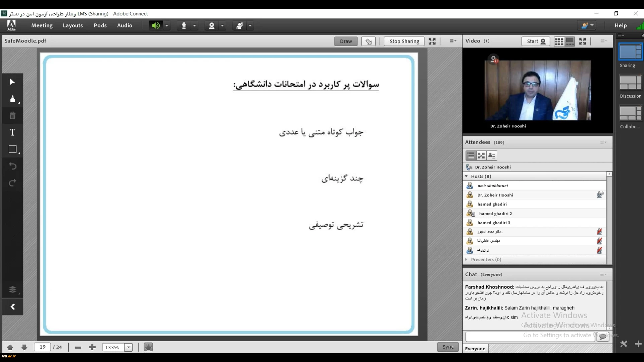Select the arrow selection tool
The image size is (644, 362).
pyautogui.click(x=12, y=82)
